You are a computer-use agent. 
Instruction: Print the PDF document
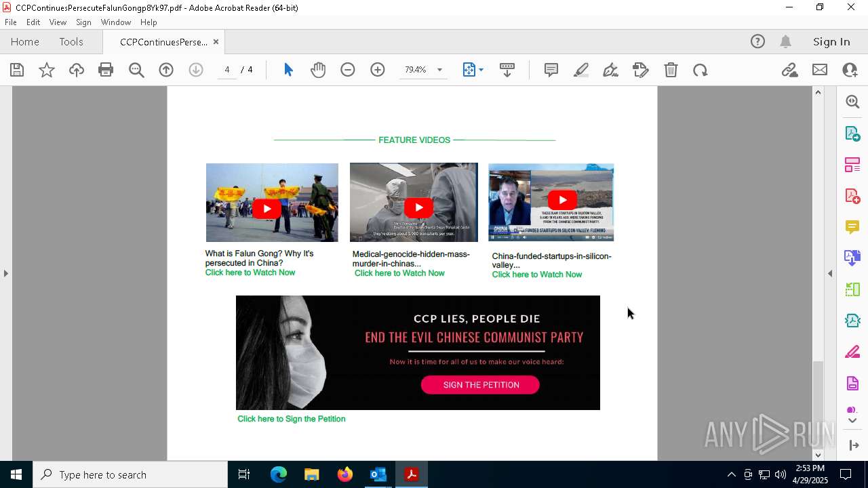coord(106,70)
